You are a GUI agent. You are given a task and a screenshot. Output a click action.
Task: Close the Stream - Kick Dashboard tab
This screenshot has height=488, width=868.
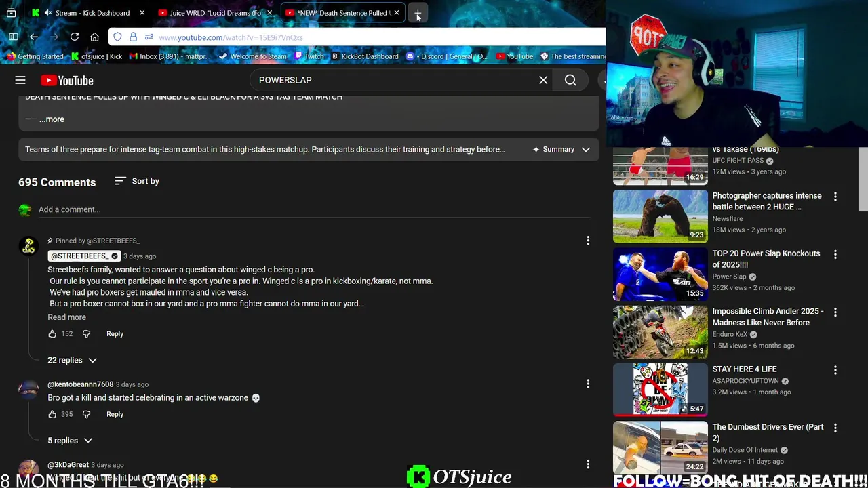(142, 13)
